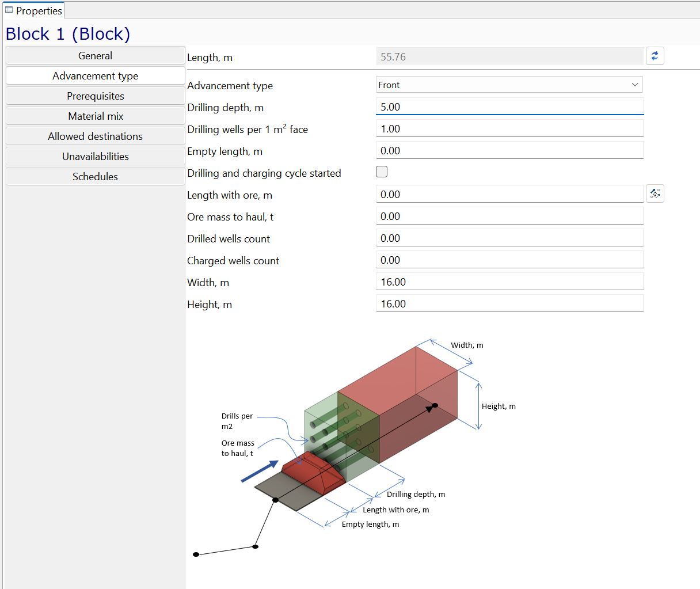This screenshot has height=589, width=700.
Task: Click the 'Ore mass to haul, t' form label
Action: (230, 217)
